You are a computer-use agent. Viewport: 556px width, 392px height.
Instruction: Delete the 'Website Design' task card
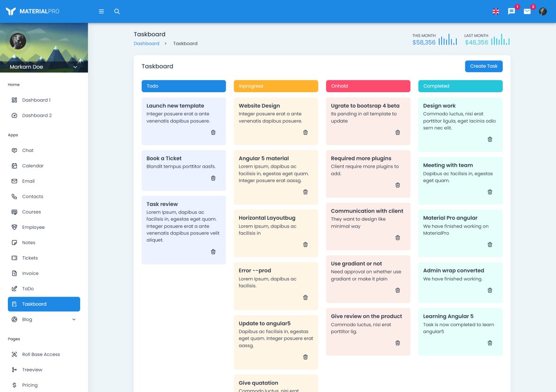[x=305, y=133]
